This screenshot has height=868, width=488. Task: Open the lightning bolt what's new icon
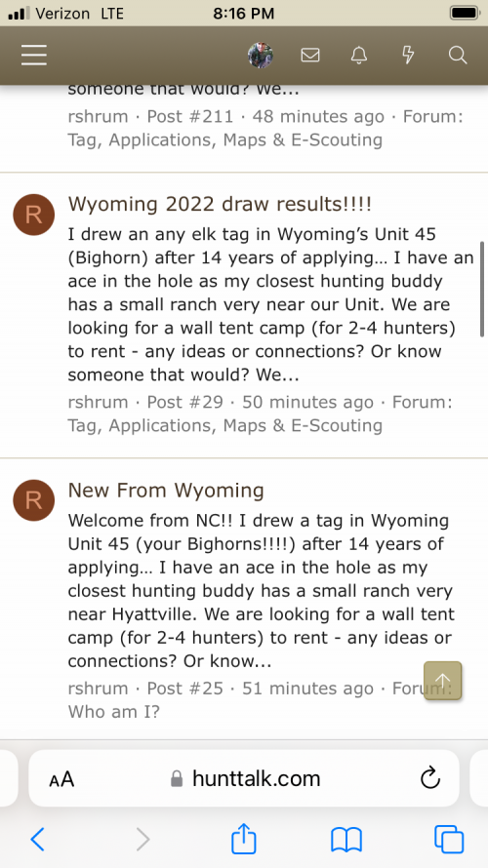tap(408, 55)
